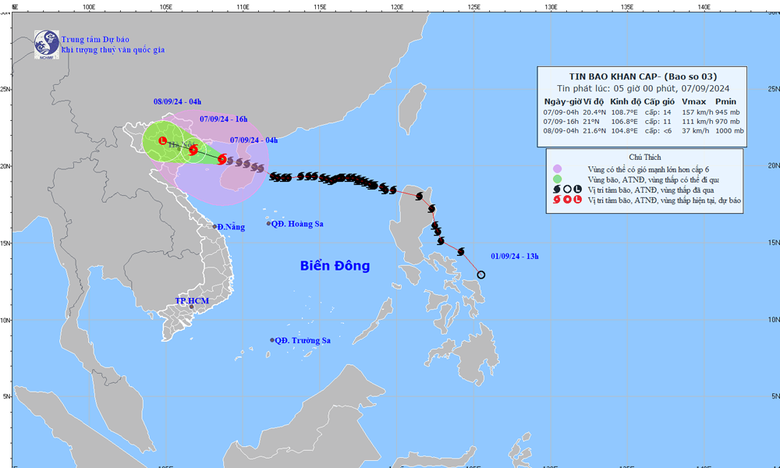
Task: Click the open circle marker at 01/09/24 - 13h
Action: 481,275
